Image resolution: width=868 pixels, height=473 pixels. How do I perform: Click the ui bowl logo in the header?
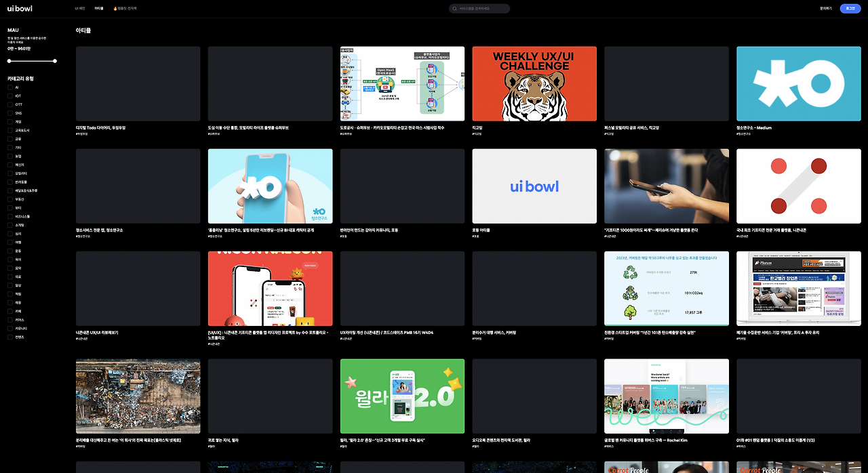click(x=20, y=8)
